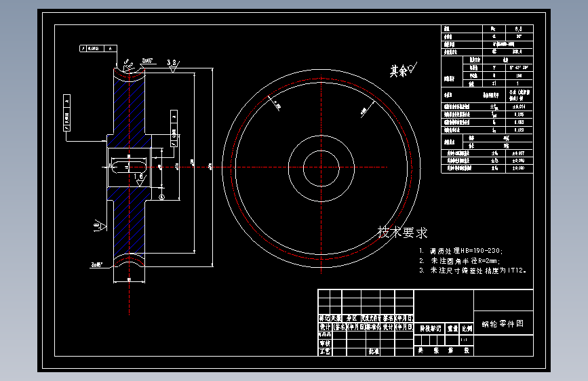
Task: Click the 比例 cell in title block
Action: [467, 329]
